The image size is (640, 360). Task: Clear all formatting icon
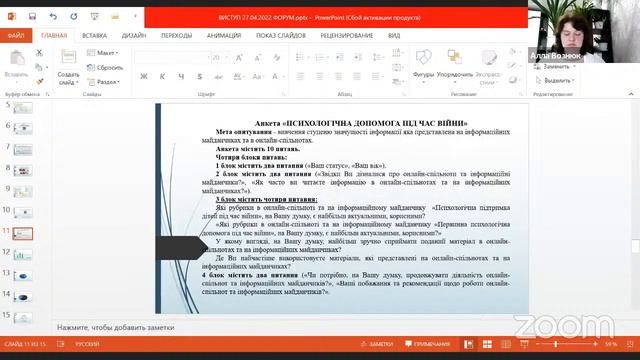coord(277,58)
